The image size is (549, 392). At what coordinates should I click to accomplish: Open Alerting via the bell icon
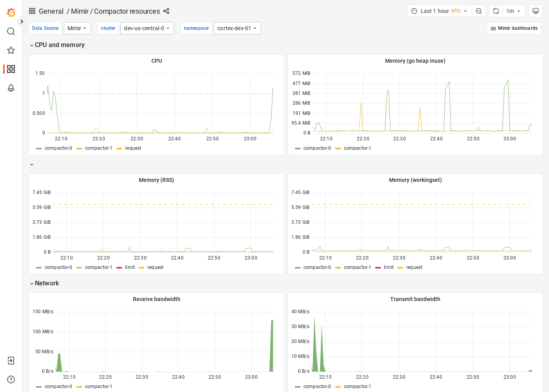[x=11, y=88]
